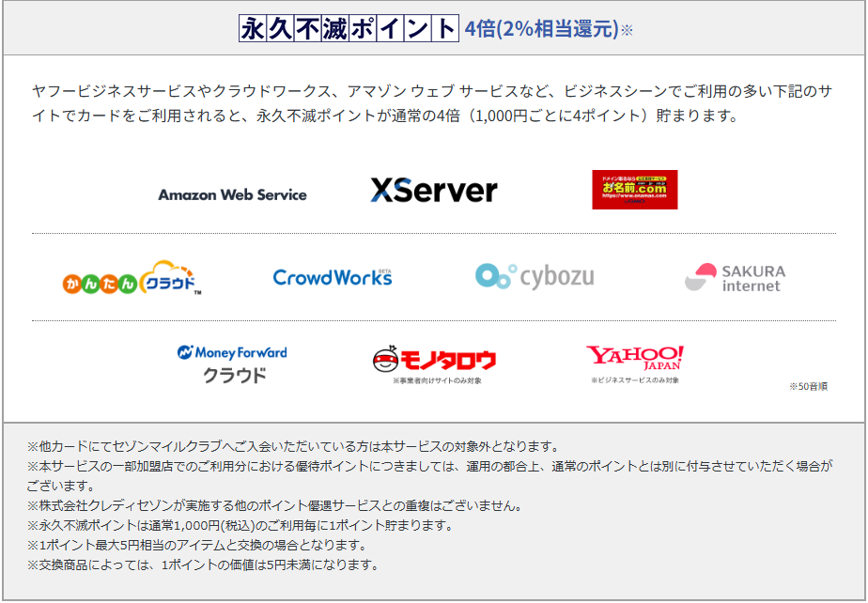This screenshot has width=868, height=603.
Task: Open the CrowdWorks logo
Action: pos(333,277)
